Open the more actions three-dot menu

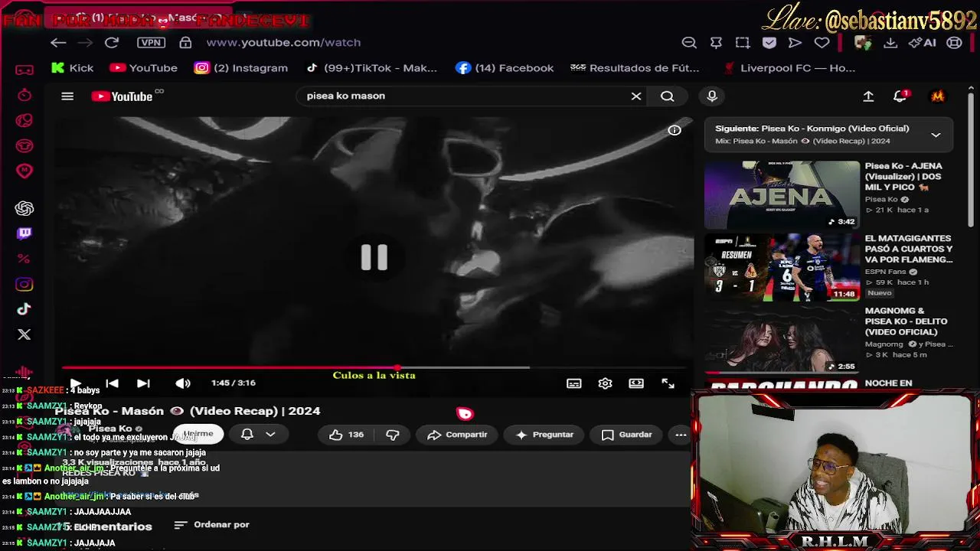(x=681, y=435)
